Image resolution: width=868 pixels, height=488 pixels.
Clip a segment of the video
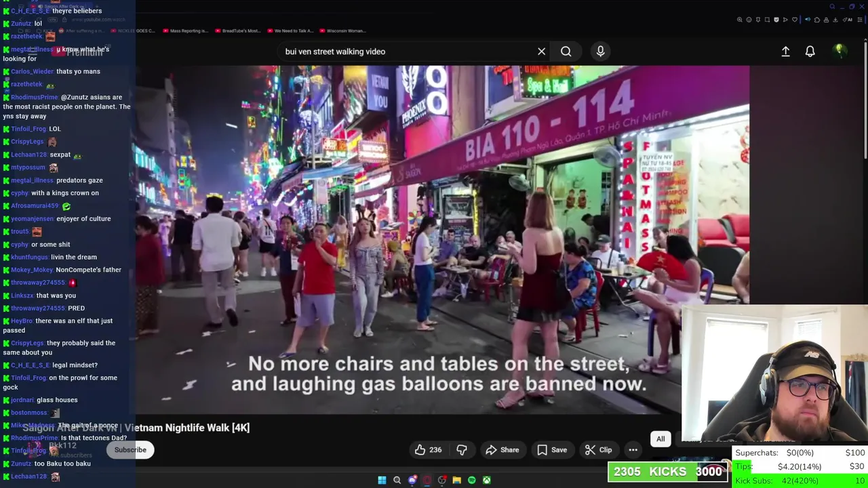(598, 450)
